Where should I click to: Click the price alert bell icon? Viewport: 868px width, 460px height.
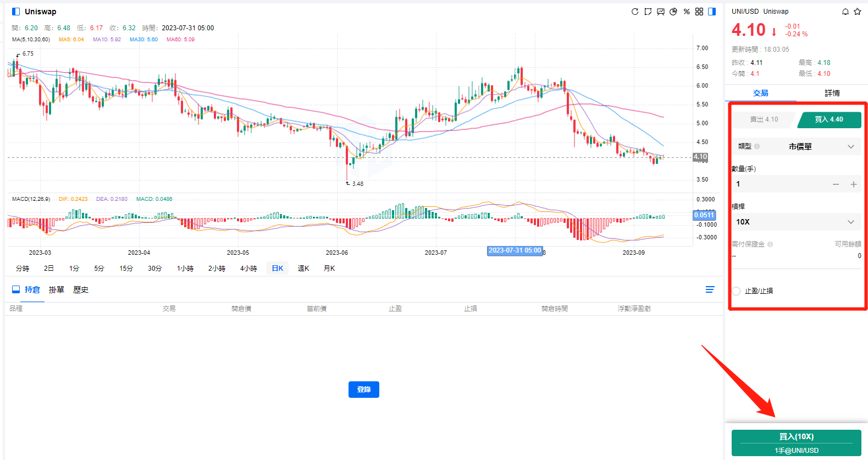(845, 12)
